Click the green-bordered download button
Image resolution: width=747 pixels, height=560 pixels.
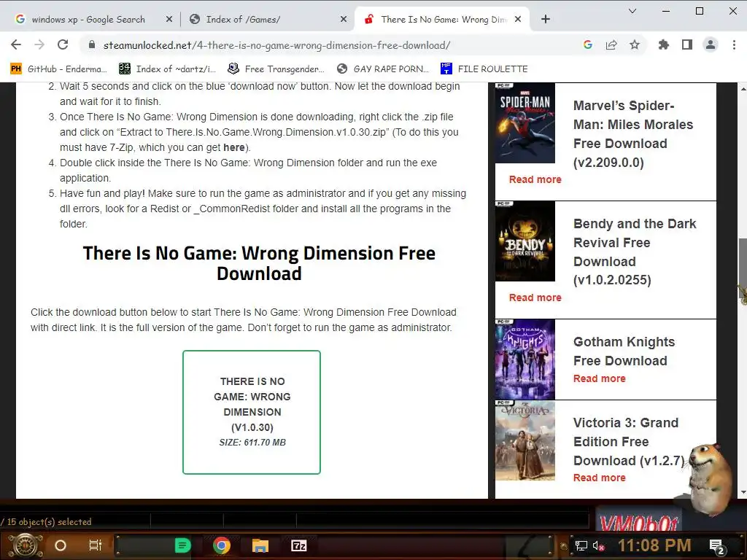pyautogui.click(x=252, y=413)
